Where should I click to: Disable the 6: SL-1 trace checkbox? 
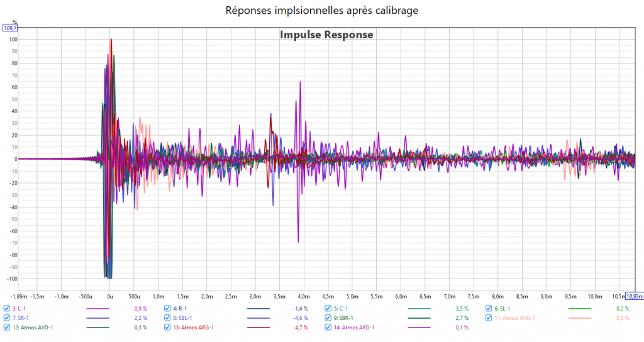(x=489, y=309)
